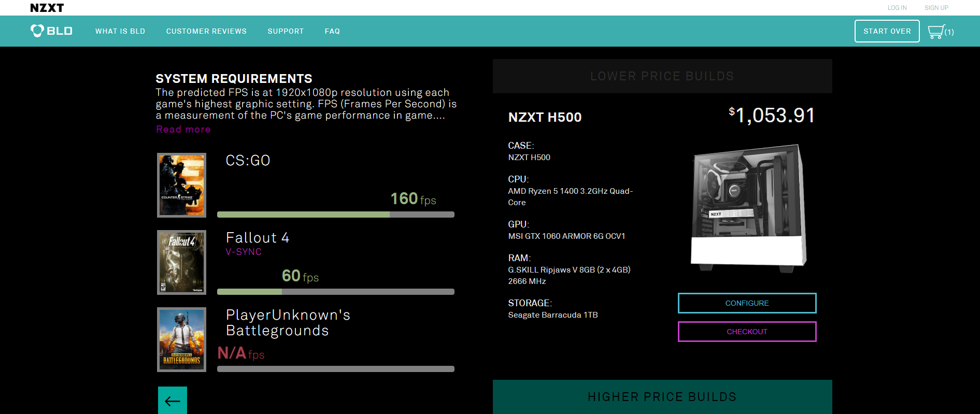Click the SYSTEM REQUIREMENTS heading
The height and width of the screenshot is (414, 980).
(234, 79)
